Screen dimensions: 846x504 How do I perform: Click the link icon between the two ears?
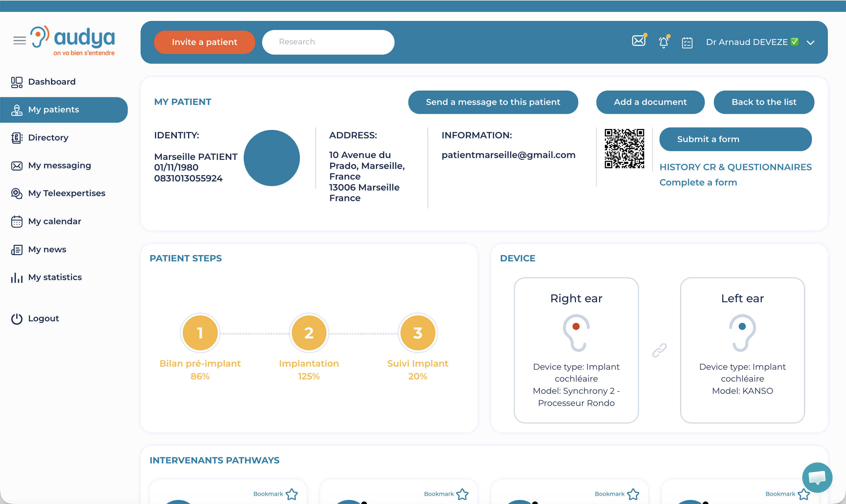point(659,350)
